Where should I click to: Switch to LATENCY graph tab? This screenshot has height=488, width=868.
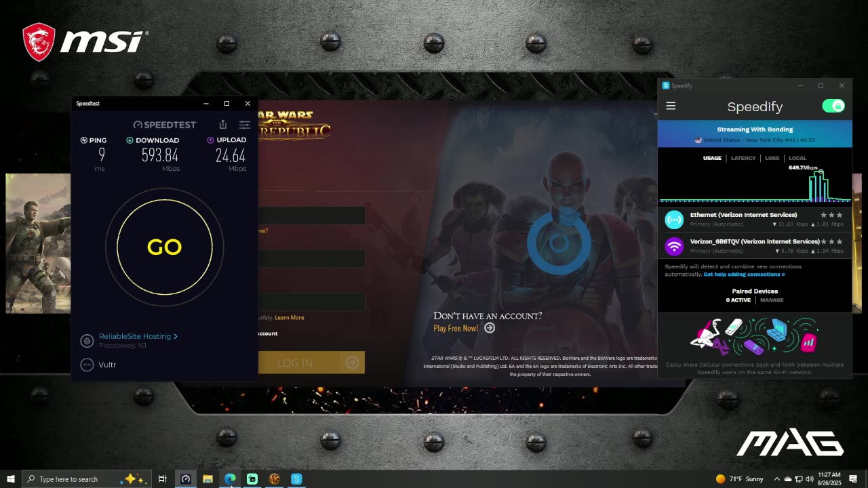pos(743,158)
